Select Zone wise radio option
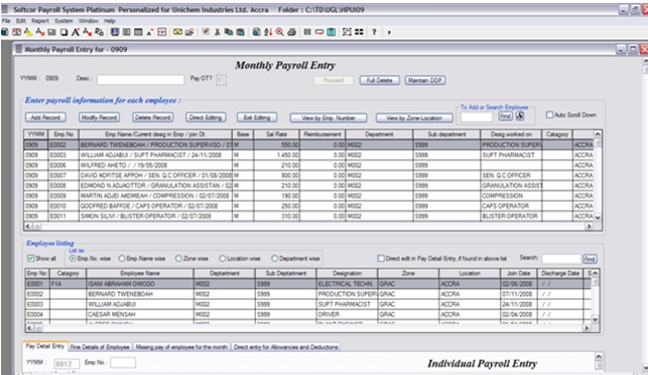 click(x=179, y=258)
